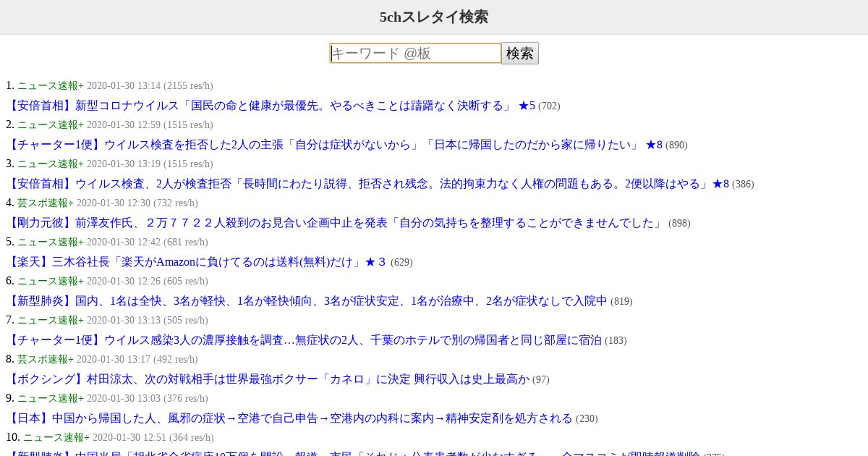868x456 pixels.
Task: Open the 【ボクシング】村田諒太 thread link
Action: click(x=268, y=379)
